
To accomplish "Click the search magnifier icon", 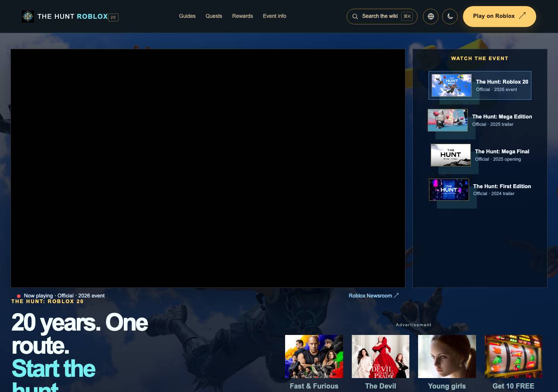I will click(355, 17).
